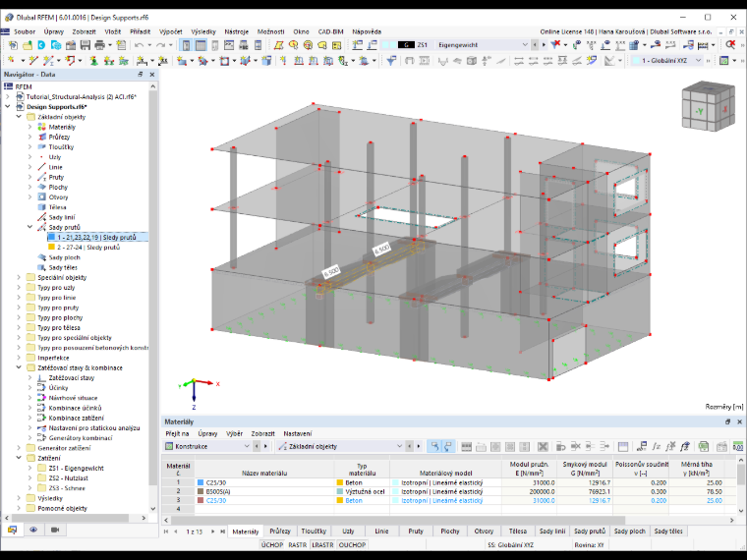Click the funnel filter view icon
The image size is (747, 560).
[391, 61]
